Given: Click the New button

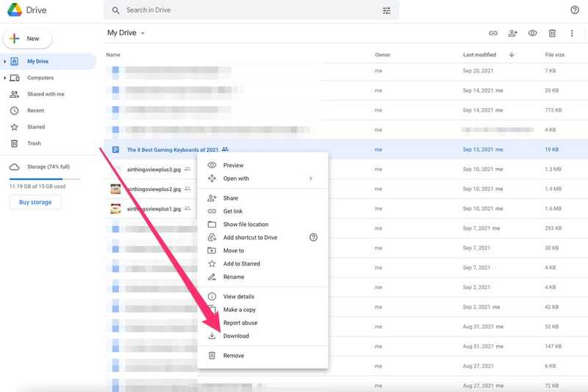Looking at the screenshot, I should 28,39.
